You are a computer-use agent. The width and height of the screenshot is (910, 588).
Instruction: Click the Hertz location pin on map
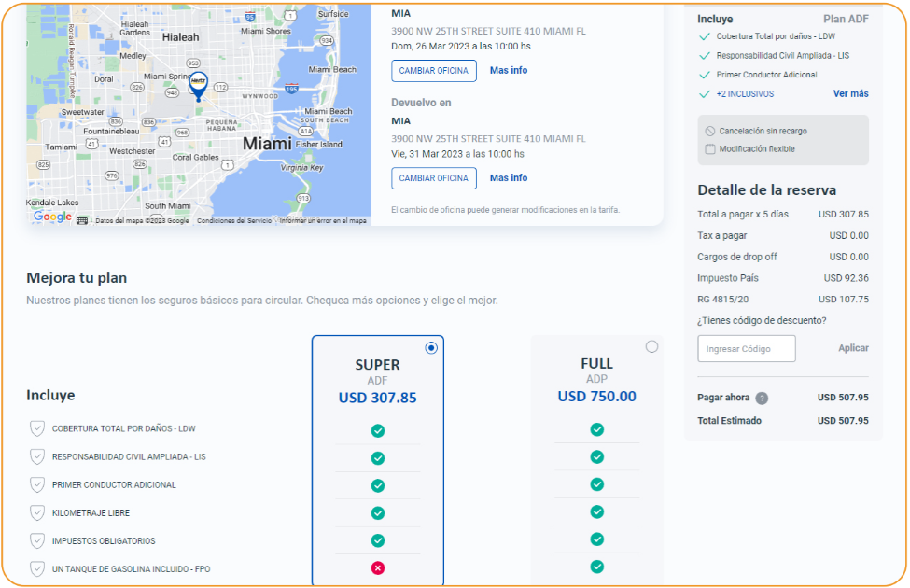coord(198,85)
